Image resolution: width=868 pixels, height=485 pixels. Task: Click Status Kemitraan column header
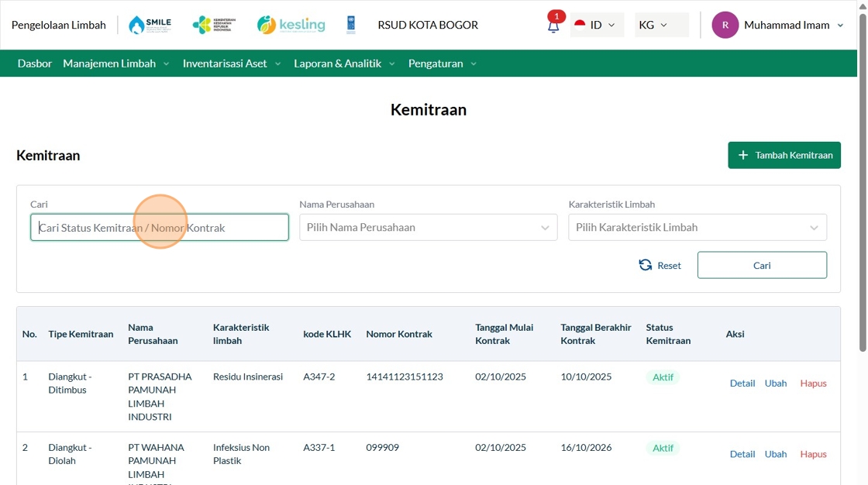(668, 334)
